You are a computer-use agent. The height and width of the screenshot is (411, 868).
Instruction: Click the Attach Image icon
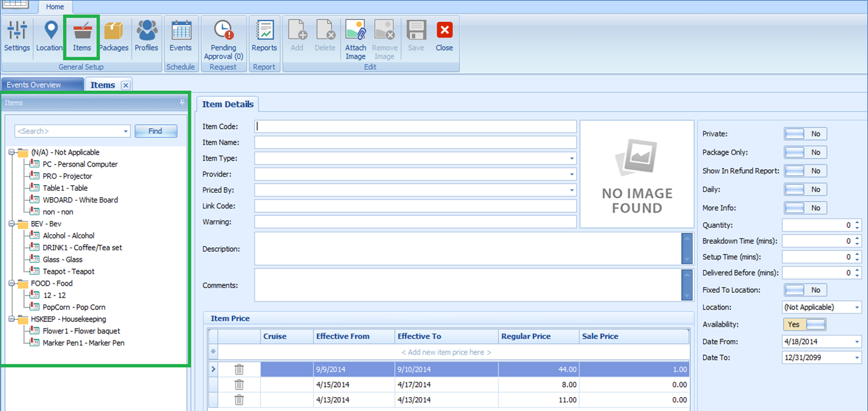pyautogui.click(x=356, y=37)
